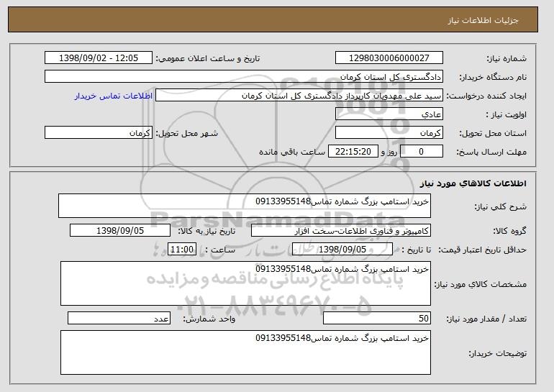Select the remaining days field showing 0

[422, 152]
